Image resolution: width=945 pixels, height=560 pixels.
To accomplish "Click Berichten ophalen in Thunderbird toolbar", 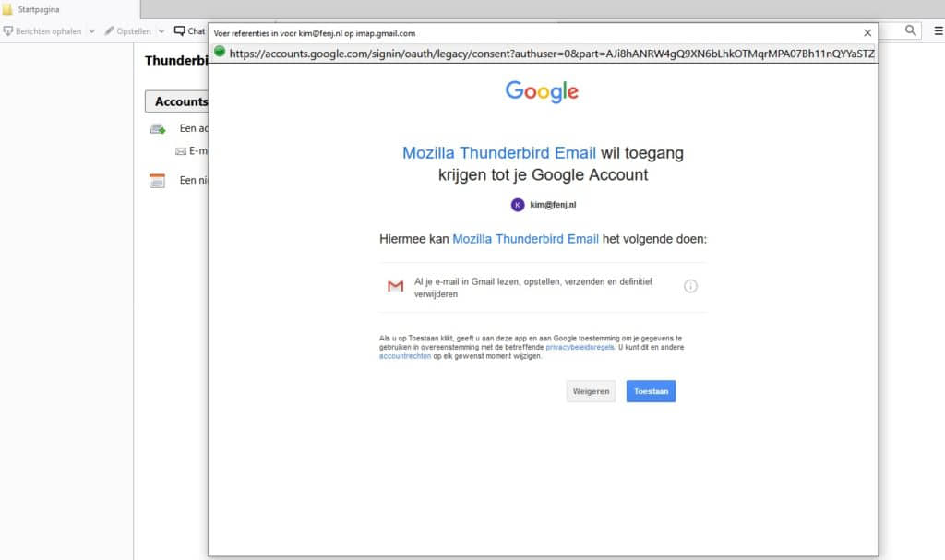I will (x=42, y=30).
